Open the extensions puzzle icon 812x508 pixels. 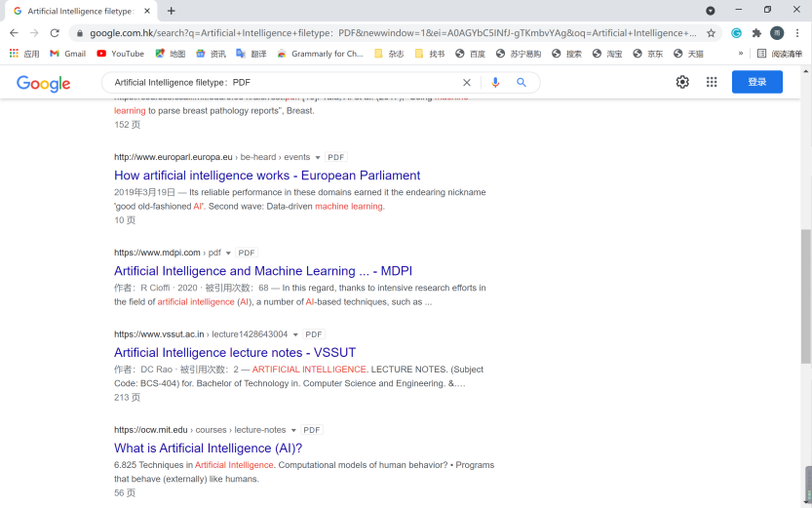(x=756, y=33)
